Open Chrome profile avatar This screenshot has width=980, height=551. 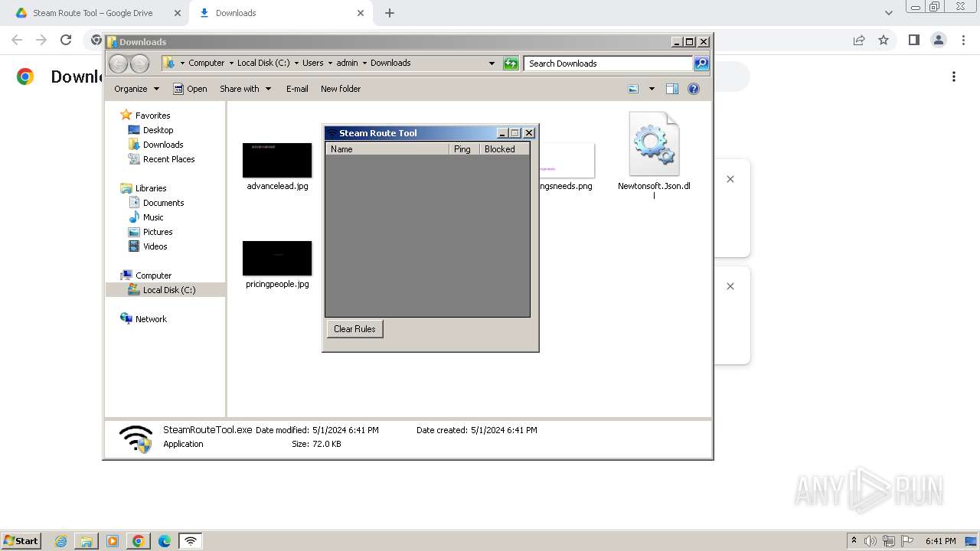pyautogui.click(x=938, y=40)
